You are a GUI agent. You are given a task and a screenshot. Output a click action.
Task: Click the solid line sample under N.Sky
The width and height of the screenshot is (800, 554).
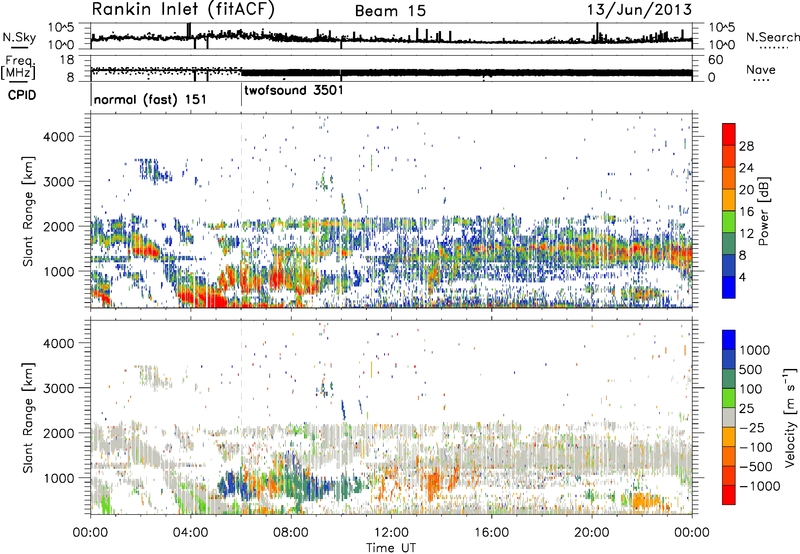tap(19, 47)
